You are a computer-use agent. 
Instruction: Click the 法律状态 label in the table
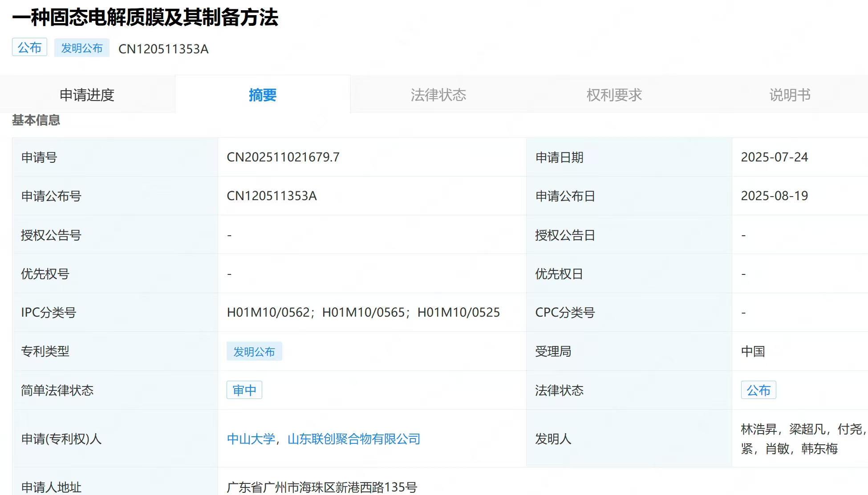coord(629,390)
